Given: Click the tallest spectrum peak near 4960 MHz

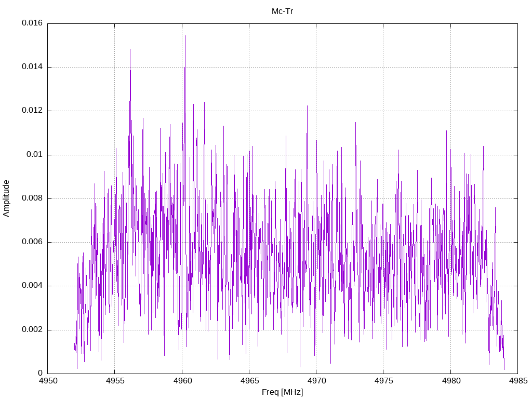Looking at the screenshot, I should (x=185, y=36).
